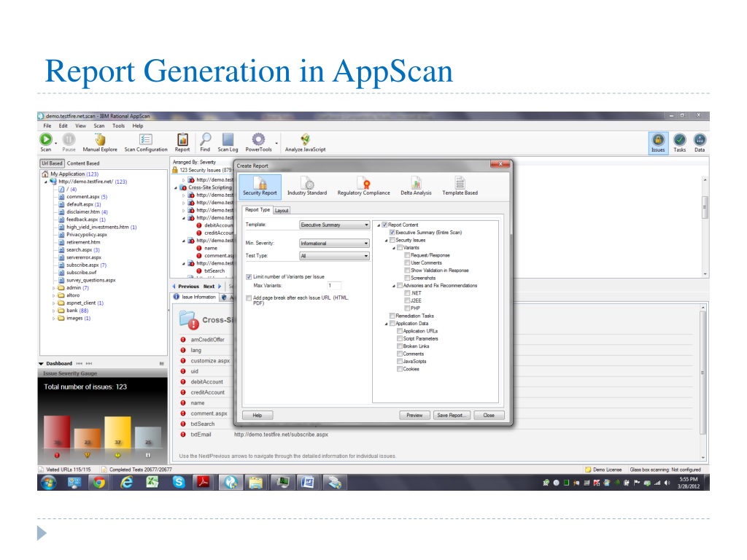Screen dimensions: 747x560
Task: Click the Max Variants input field
Action: (x=334, y=286)
